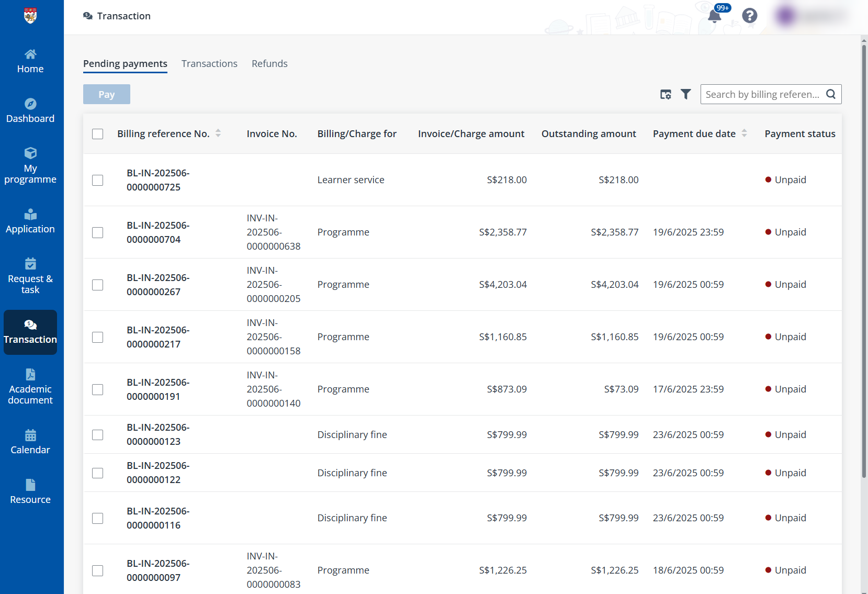868x594 pixels.
Task: Open the filter icon next to search
Action: 686,94
